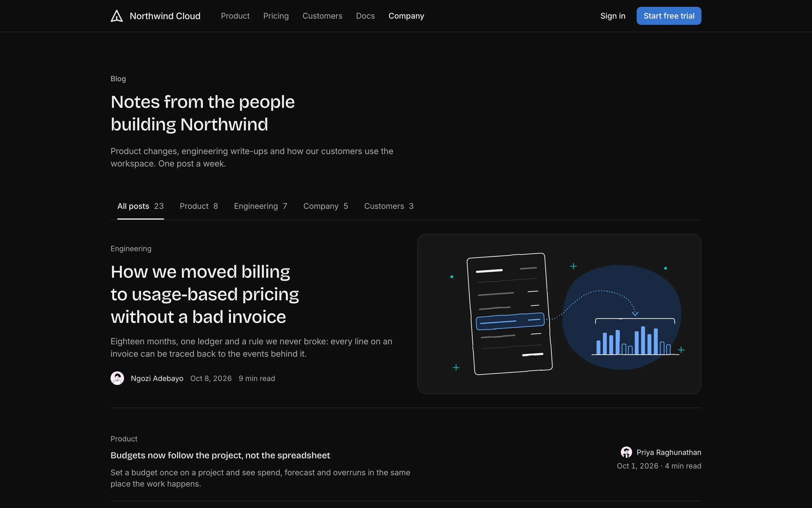Screen dimensions: 812x508
Task: Click the Notes from the people building Northwind heading
Action: pos(203,113)
